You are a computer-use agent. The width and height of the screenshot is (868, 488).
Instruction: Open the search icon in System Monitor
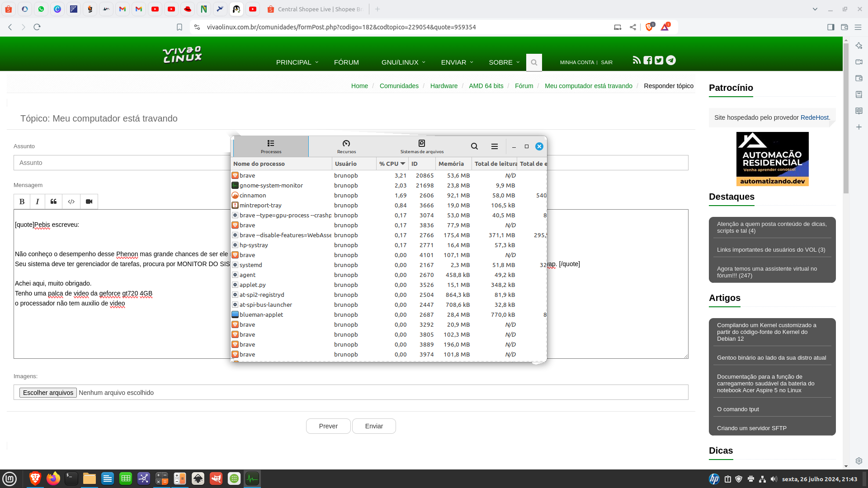point(474,146)
